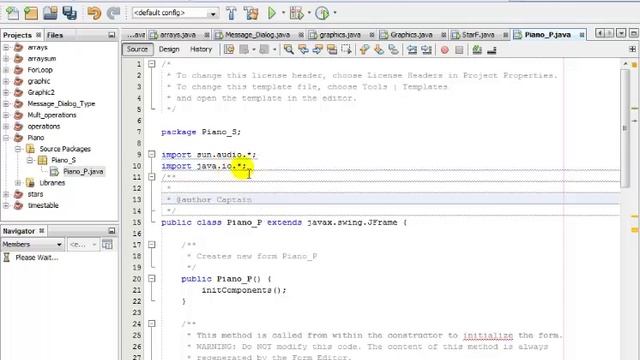Open History view

point(201,49)
